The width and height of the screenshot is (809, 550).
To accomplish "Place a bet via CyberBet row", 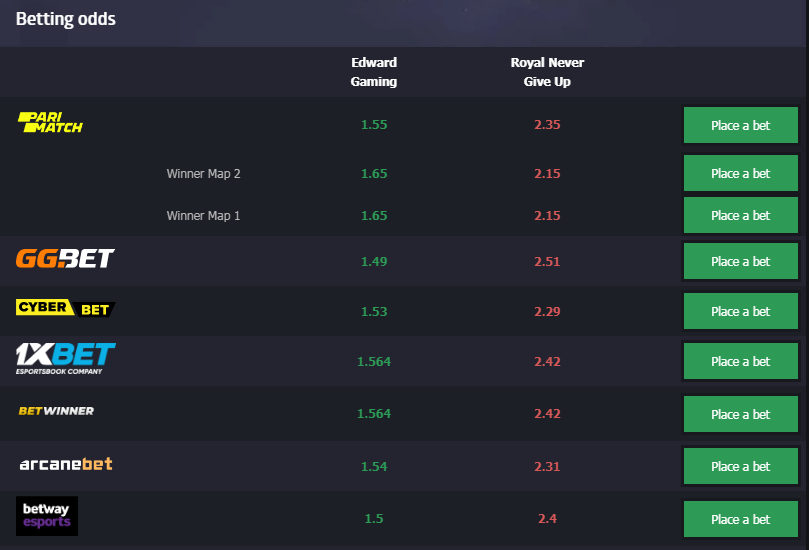I will pyautogui.click(x=740, y=311).
